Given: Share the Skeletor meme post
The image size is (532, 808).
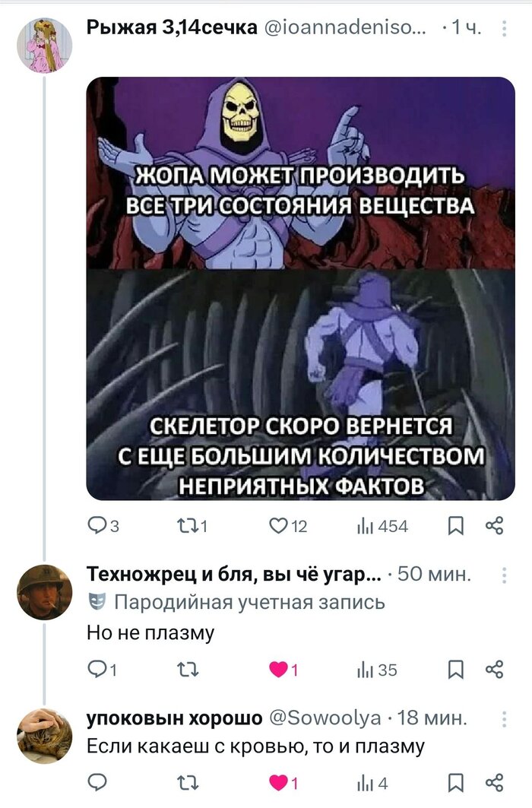Looking at the screenshot, I should [x=495, y=526].
